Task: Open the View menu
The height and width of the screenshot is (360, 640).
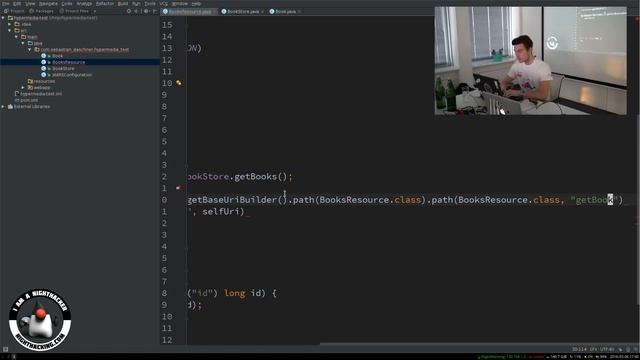Action: (30, 4)
